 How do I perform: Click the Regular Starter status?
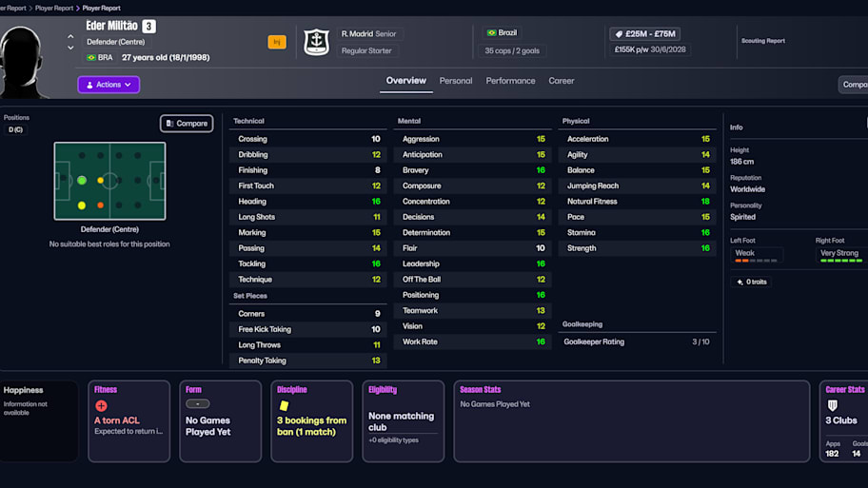click(366, 51)
